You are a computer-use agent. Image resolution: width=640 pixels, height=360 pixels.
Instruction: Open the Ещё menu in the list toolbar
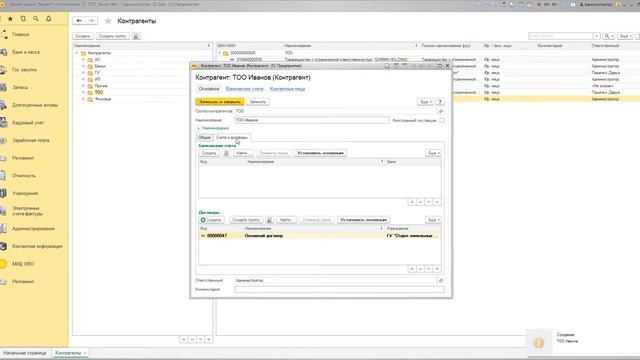click(625, 36)
